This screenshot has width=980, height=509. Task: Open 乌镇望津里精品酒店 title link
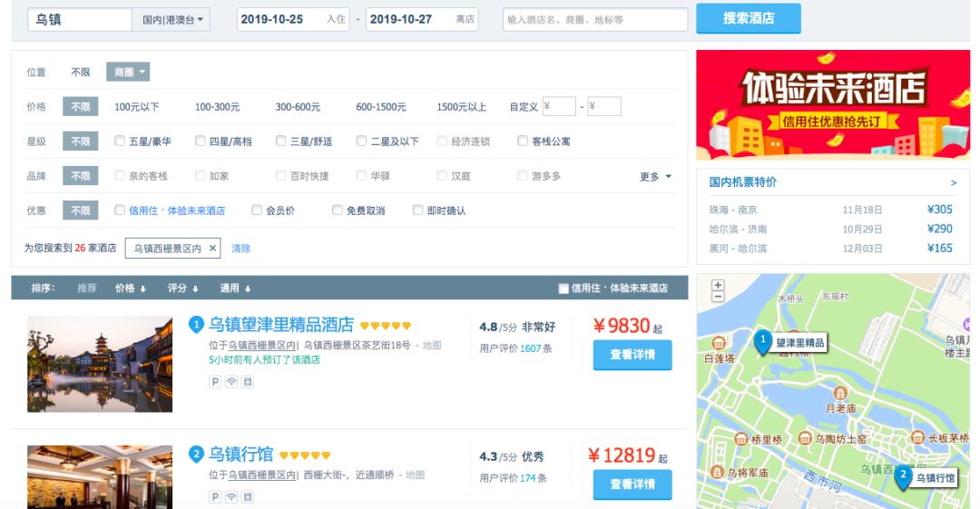coord(281,325)
